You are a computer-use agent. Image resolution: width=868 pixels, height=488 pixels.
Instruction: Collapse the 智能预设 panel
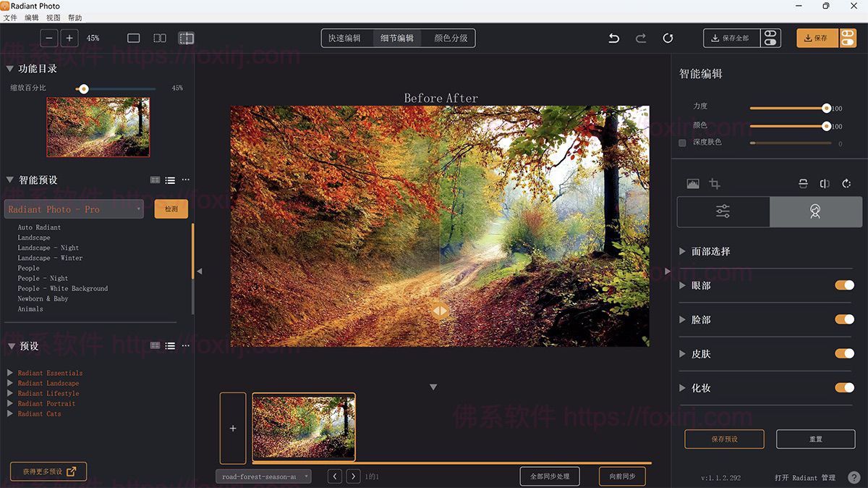[x=9, y=180]
